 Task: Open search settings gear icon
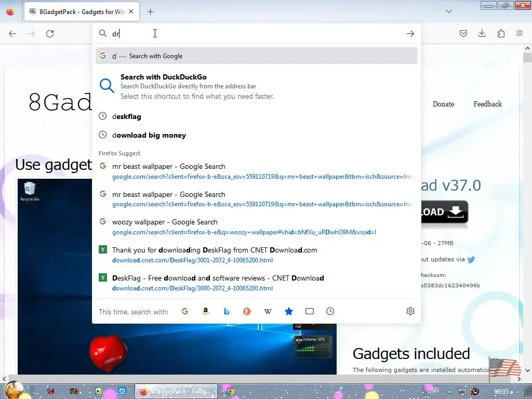(x=410, y=311)
